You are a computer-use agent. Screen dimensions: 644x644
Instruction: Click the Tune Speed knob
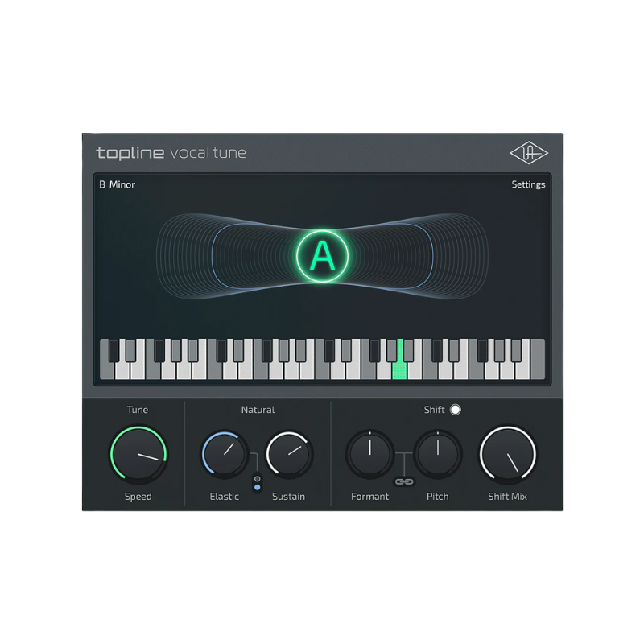(138, 454)
